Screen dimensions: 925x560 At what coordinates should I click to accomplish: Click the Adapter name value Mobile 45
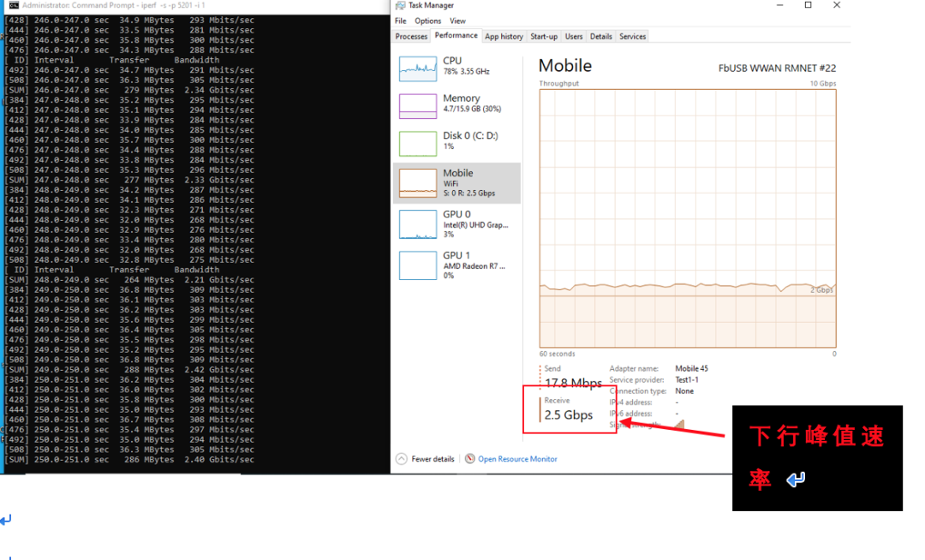tap(691, 368)
